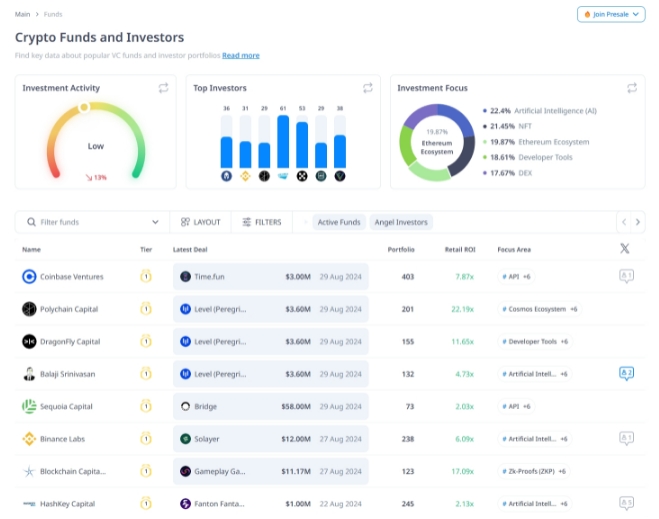659x519 pixels.
Task: Click the Solayer project icon
Action: coord(185,439)
